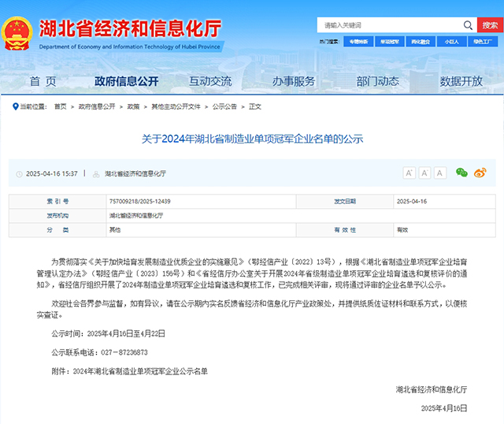Reset font size with middle A icon
The image size is (504, 424).
click(x=424, y=173)
